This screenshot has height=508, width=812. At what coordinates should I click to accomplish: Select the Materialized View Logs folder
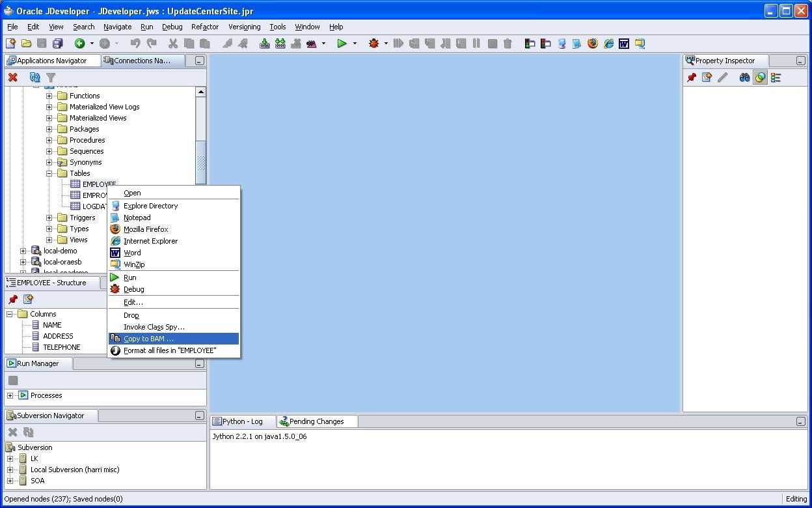105,107
